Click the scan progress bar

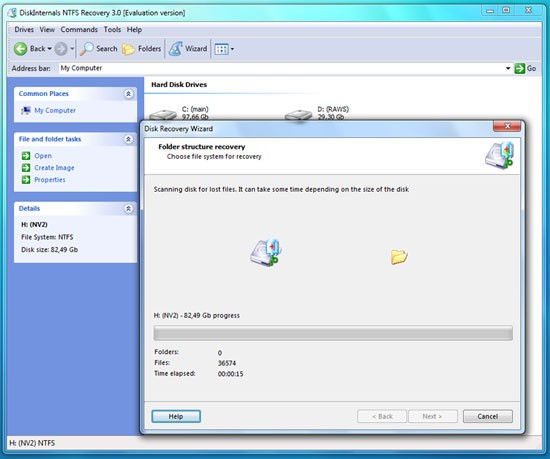coord(333,333)
